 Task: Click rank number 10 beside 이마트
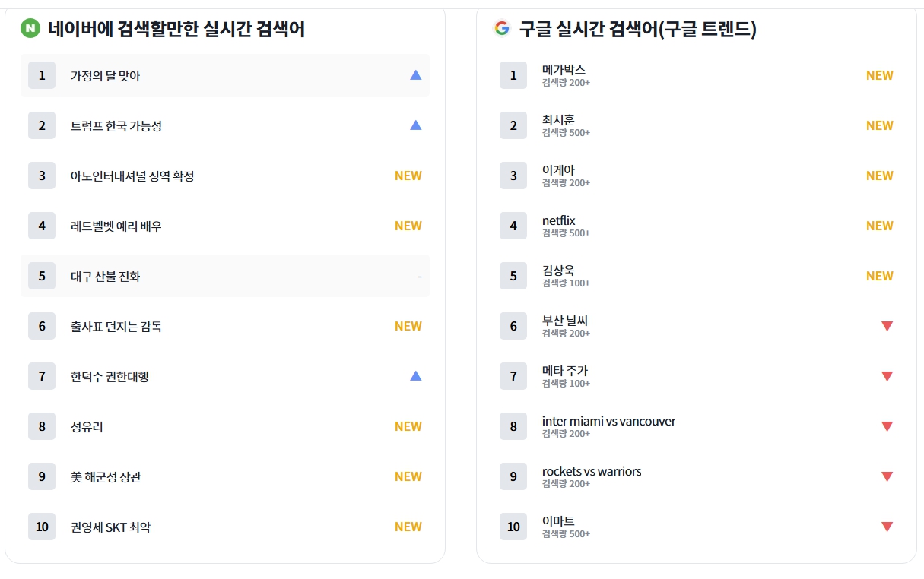(513, 527)
